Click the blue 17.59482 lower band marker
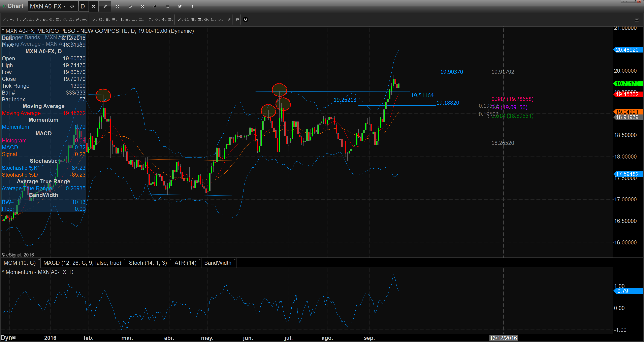Image resolution: width=644 pixels, height=342 pixels. 629,174
